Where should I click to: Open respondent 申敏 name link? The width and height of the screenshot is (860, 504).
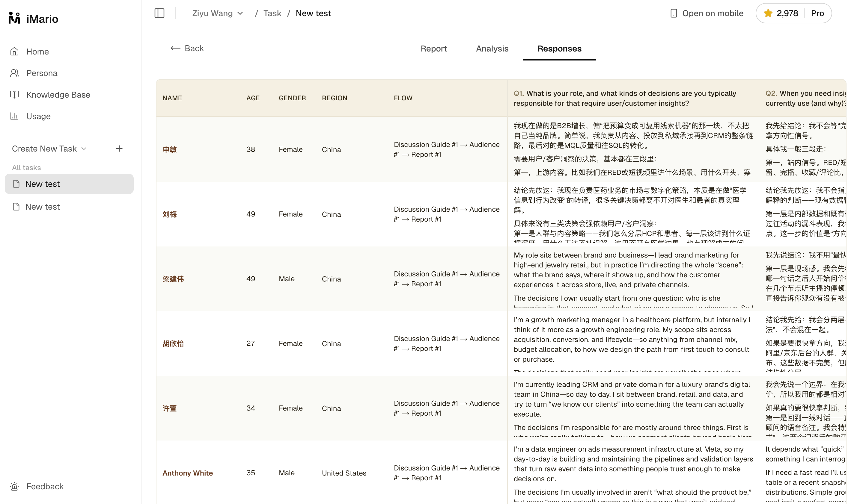click(x=169, y=149)
